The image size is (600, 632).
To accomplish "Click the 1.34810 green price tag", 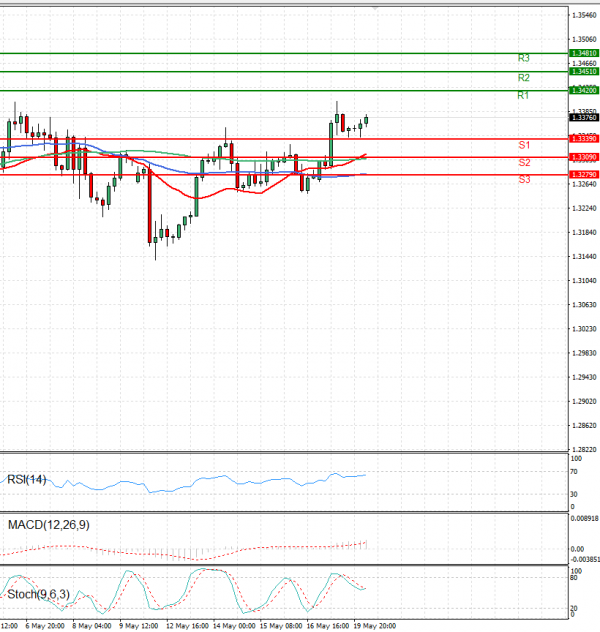I will (x=583, y=53).
